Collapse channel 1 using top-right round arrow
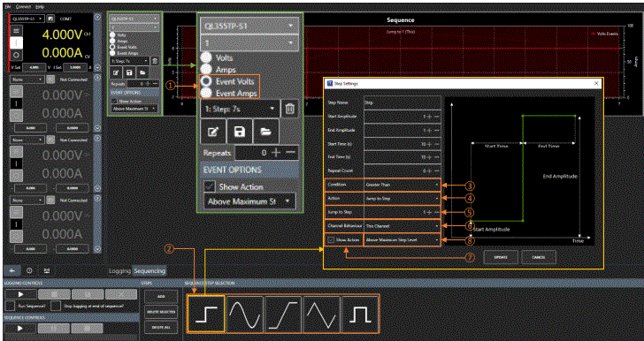 97,17
